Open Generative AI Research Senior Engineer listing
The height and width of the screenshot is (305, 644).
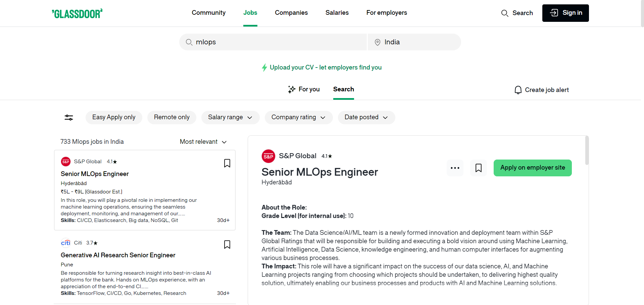(118, 255)
